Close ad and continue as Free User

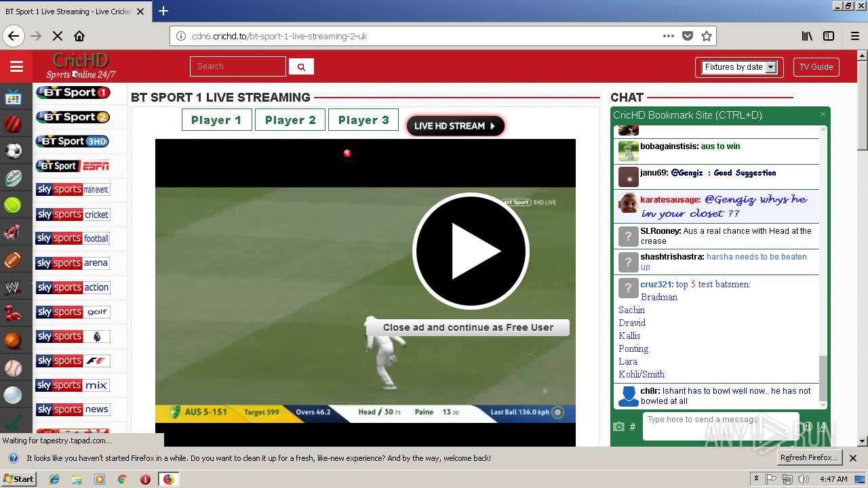(x=468, y=327)
